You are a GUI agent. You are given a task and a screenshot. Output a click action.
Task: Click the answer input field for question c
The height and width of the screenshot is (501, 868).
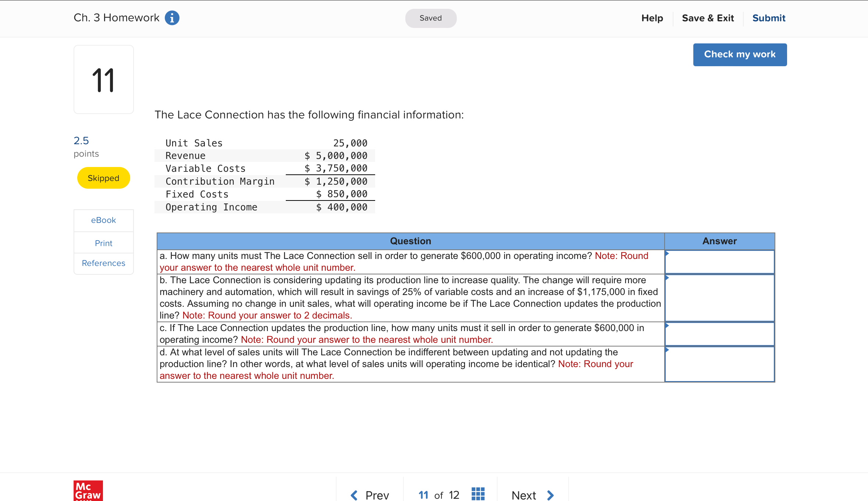719,334
